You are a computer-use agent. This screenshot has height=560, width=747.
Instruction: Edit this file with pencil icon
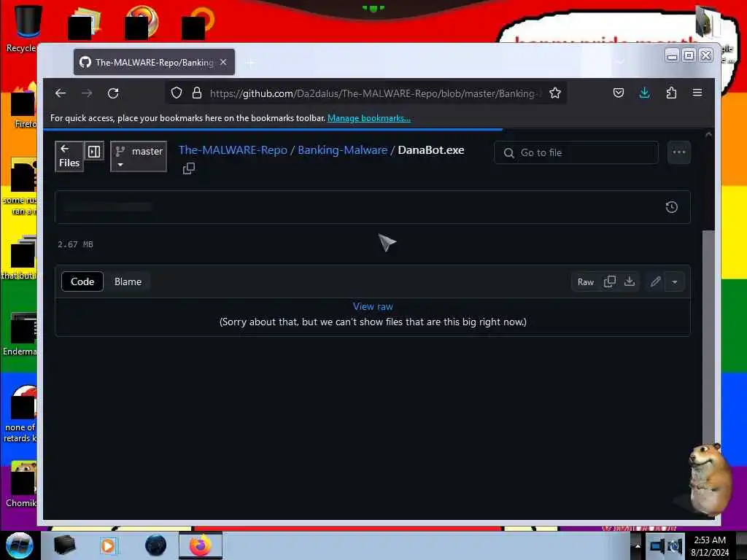[x=656, y=282]
